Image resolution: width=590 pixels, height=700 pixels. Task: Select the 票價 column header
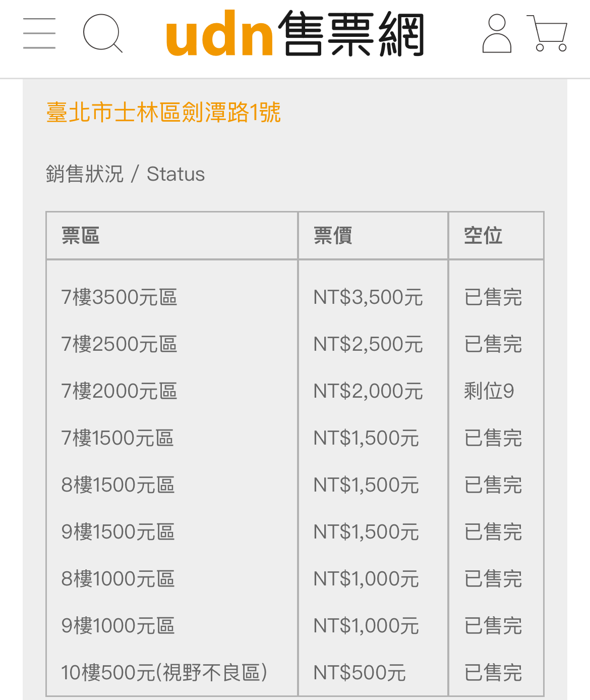point(333,236)
